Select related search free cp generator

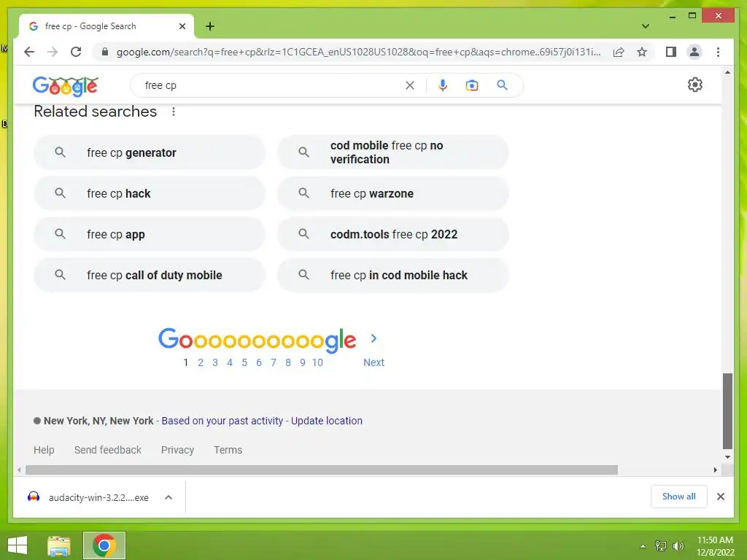[x=149, y=152]
